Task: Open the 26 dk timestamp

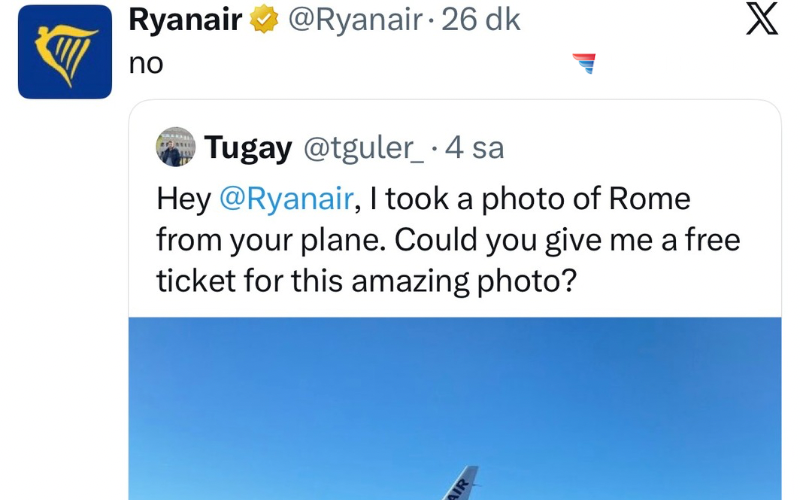Action: [x=481, y=19]
